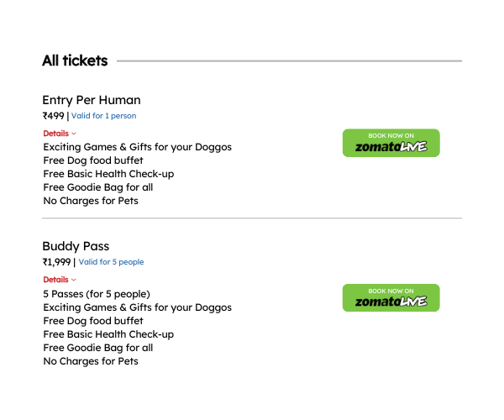Screen dimensions: 504x420
Task: Click the All tickets heading
Action: (x=75, y=60)
